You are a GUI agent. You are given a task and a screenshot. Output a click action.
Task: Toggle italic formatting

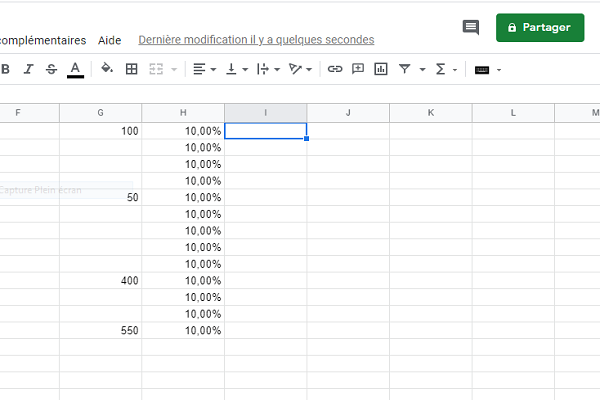[x=28, y=69]
